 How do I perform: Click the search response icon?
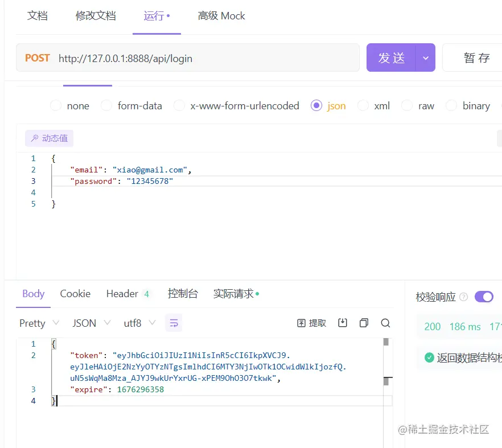click(x=385, y=323)
